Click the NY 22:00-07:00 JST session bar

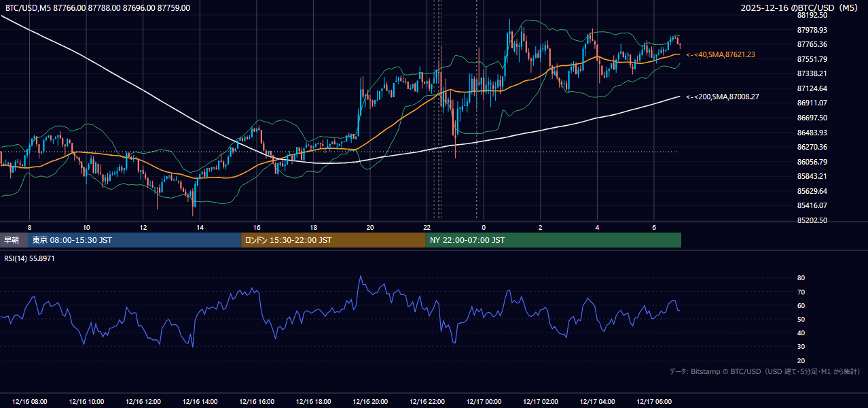[x=554, y=240]
